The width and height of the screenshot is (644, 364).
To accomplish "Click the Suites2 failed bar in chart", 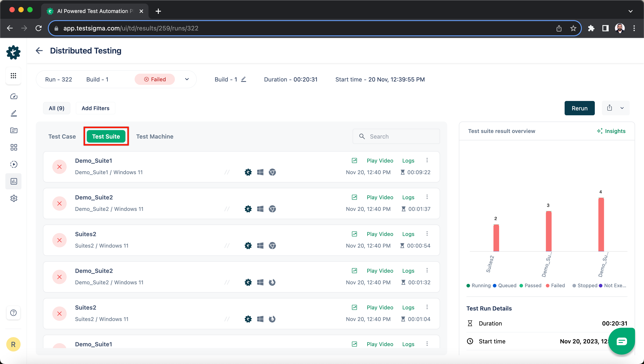I will (496, 238).
